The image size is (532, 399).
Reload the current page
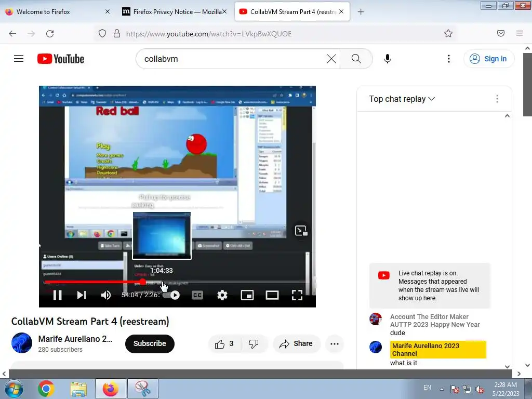click(50, 33)
